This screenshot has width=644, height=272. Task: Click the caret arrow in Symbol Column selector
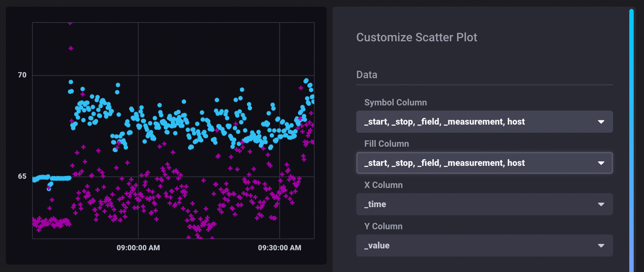point(601,122)
